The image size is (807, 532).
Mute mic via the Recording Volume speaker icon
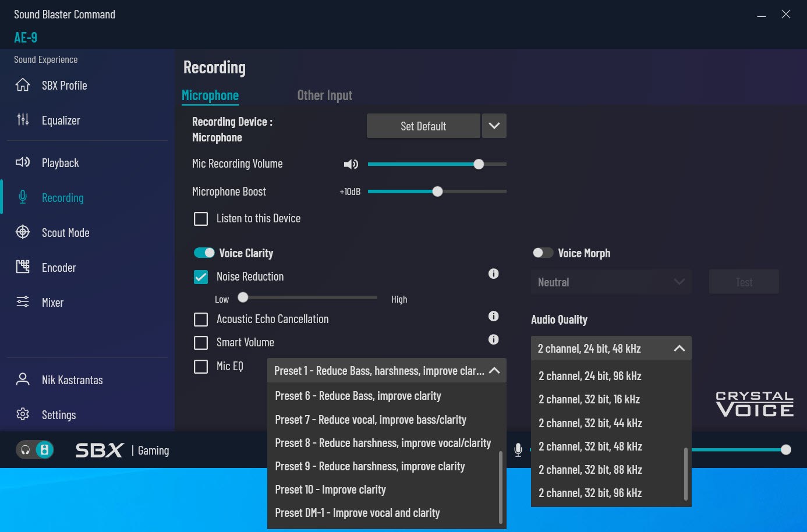351,165
